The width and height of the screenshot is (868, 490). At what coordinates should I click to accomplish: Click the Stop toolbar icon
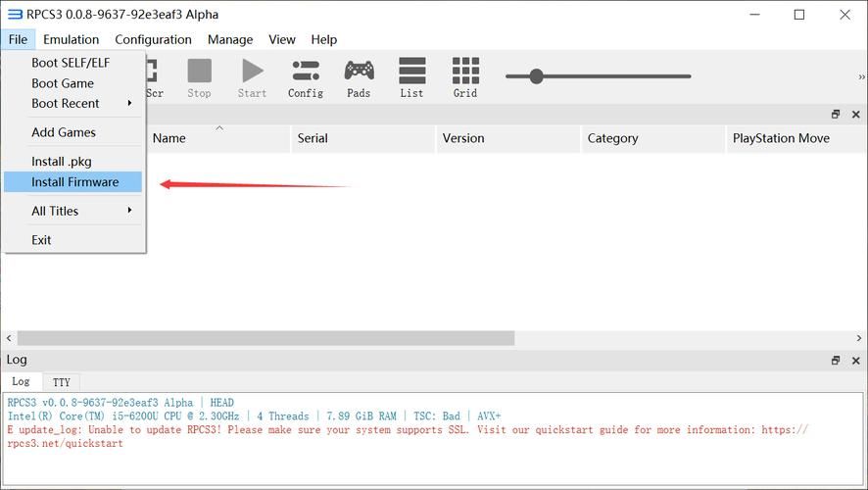coord(199,77)
